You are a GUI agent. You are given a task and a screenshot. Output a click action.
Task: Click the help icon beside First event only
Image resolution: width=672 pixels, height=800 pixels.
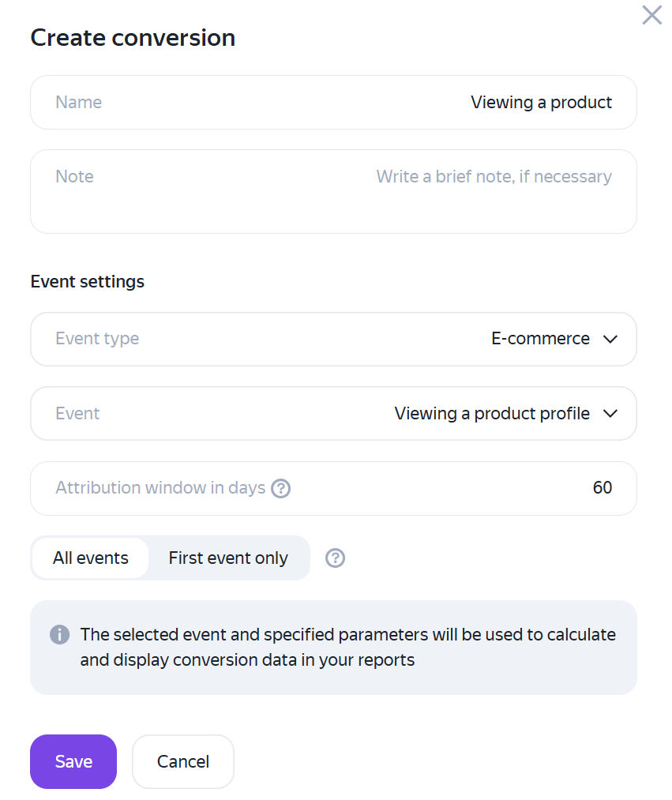[336, 558]
